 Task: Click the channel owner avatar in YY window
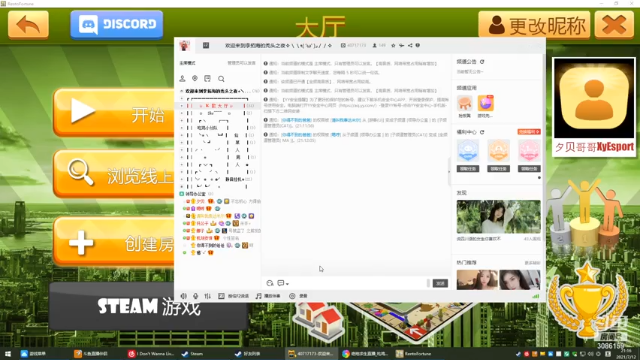(185, 45)
